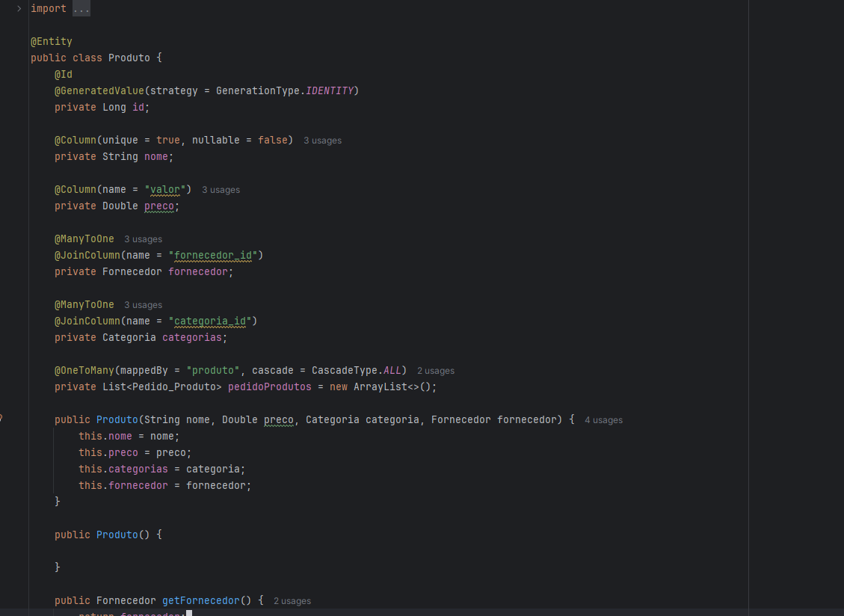The width and height of the screenshot is (844, 616).
Task: Click the @Id annotation
Action: 63,74
